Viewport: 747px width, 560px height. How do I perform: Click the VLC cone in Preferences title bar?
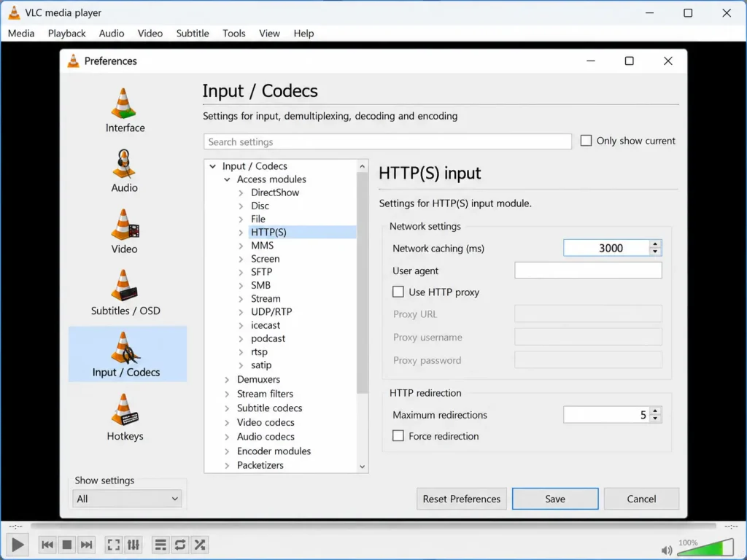pyautogui.click(x=73, y=61)
